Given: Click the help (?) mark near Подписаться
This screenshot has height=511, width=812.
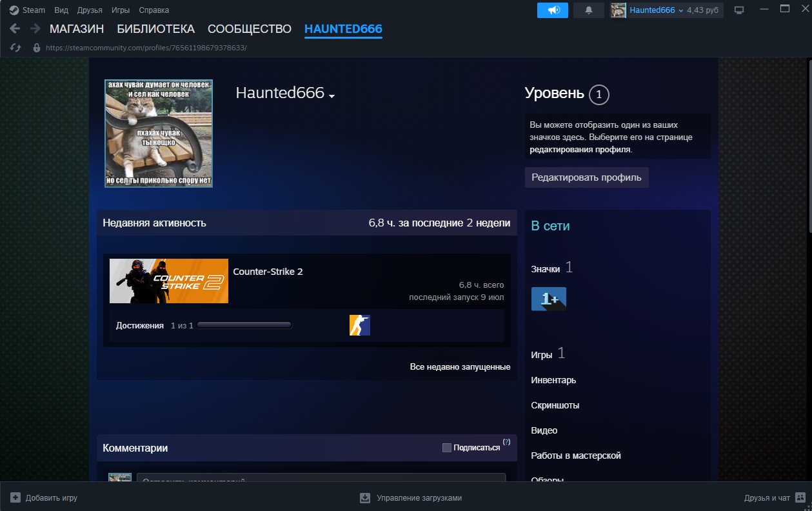Looking at the screenshot, I should coord(506,442).
